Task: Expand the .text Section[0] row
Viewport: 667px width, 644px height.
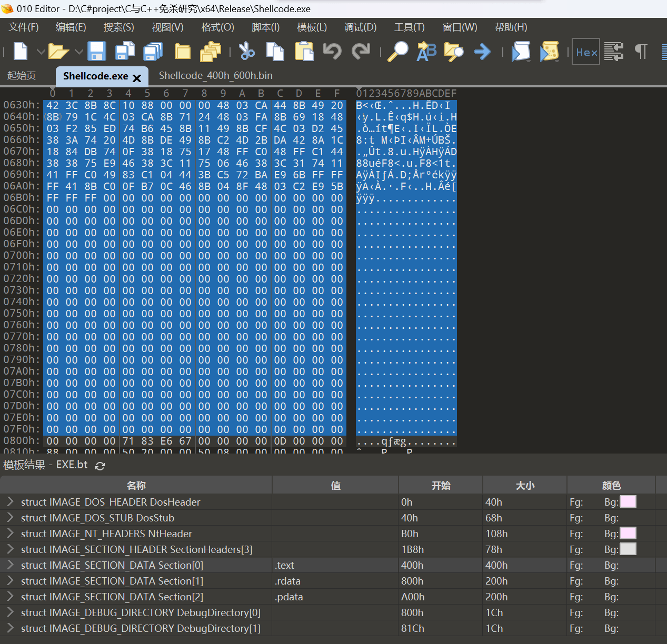Action: [10, 565]
